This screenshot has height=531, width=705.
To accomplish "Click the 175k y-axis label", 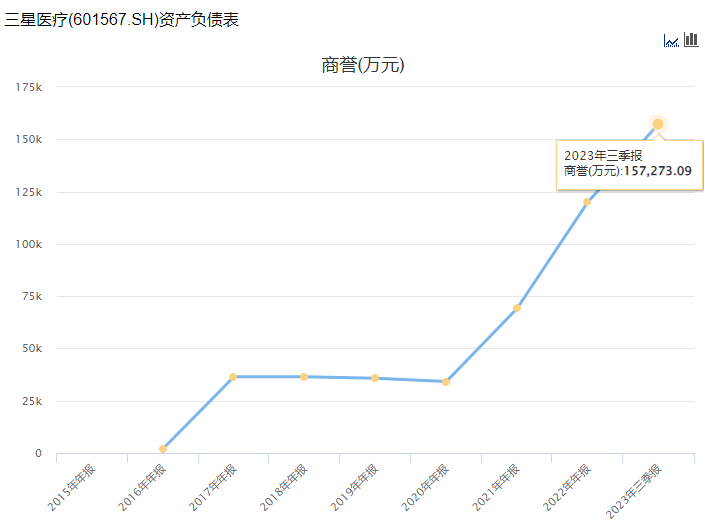I will (x=29, y=87).
